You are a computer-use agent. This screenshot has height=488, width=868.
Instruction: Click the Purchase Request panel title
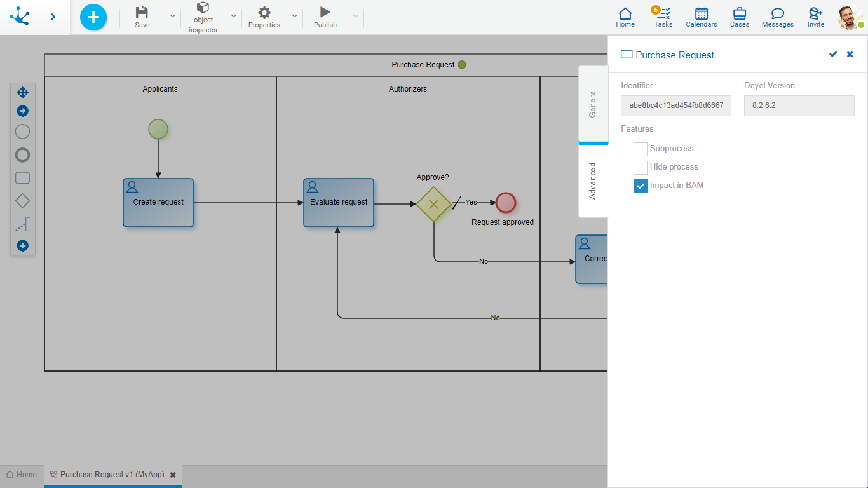pos(675,55)
